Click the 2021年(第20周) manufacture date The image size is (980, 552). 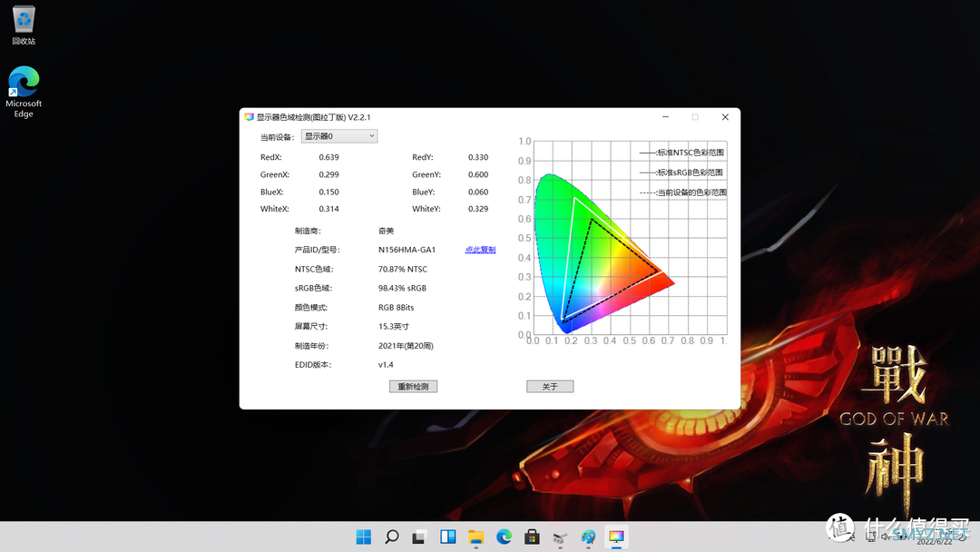click(x=406, y=346)
